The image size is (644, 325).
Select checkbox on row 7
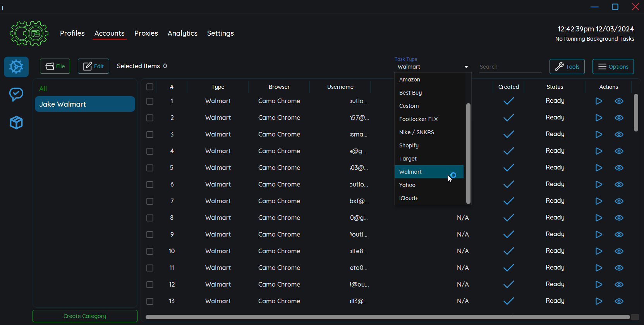pos(150,201)
